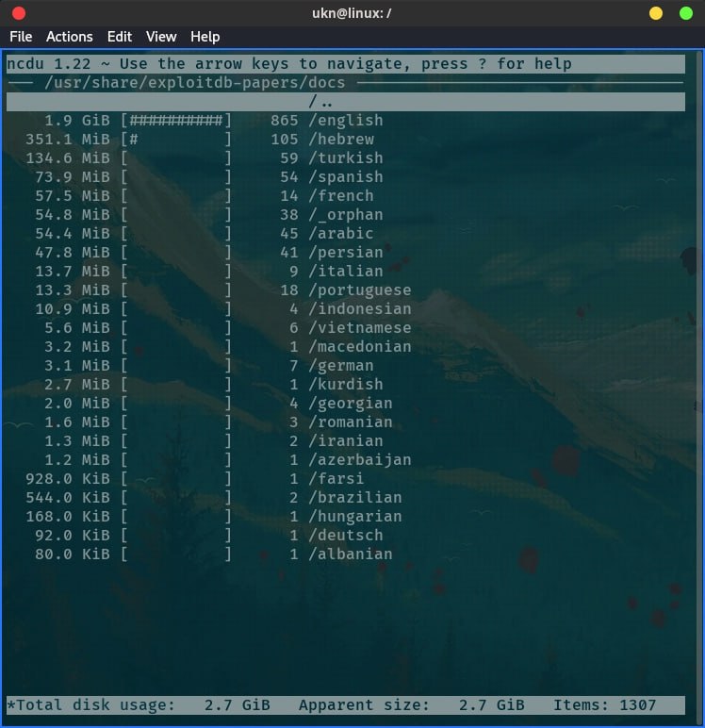This screenshot has height=728, width=705.
Task: Click the 80.0 KiB size value
Action: (x=73, y=554)
